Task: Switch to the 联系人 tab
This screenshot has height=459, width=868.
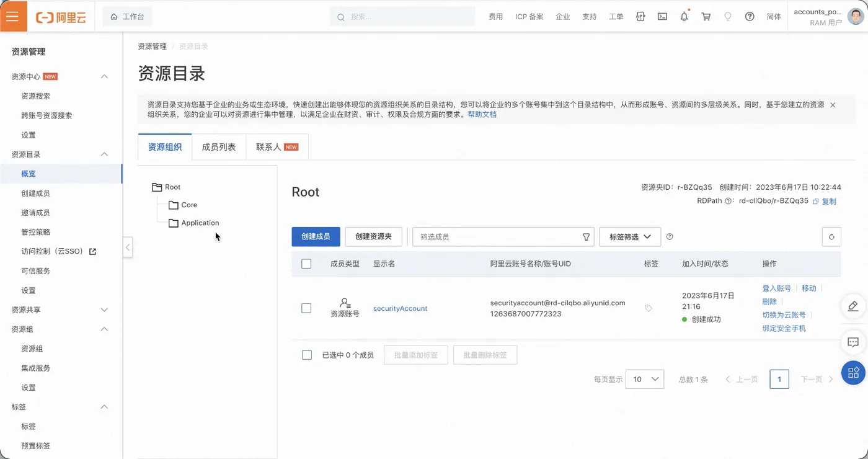Action: [277, 147]
